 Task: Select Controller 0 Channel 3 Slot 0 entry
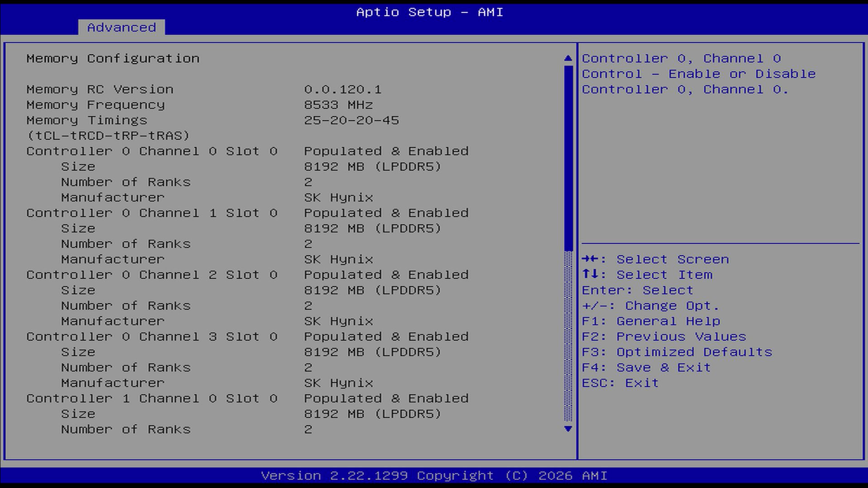[152, 337]
